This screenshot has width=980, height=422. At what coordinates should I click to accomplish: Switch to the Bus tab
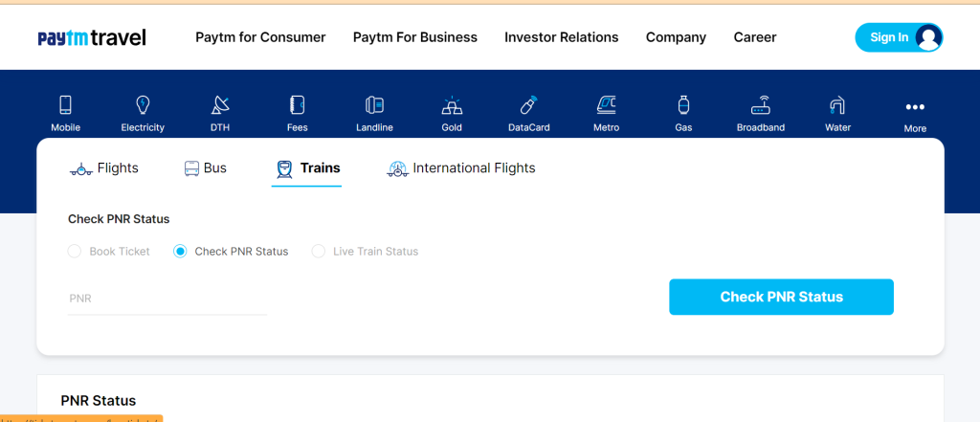[205, 168]
